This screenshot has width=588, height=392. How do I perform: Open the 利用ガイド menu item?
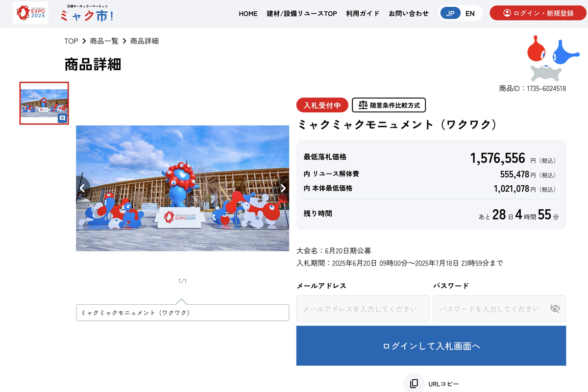[x=363, y=14]
